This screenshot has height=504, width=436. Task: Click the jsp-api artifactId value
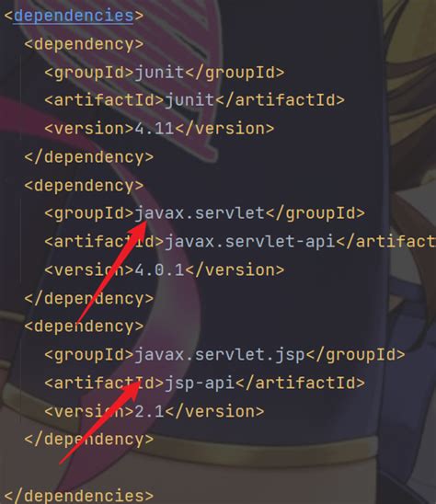tap(200, 383)
